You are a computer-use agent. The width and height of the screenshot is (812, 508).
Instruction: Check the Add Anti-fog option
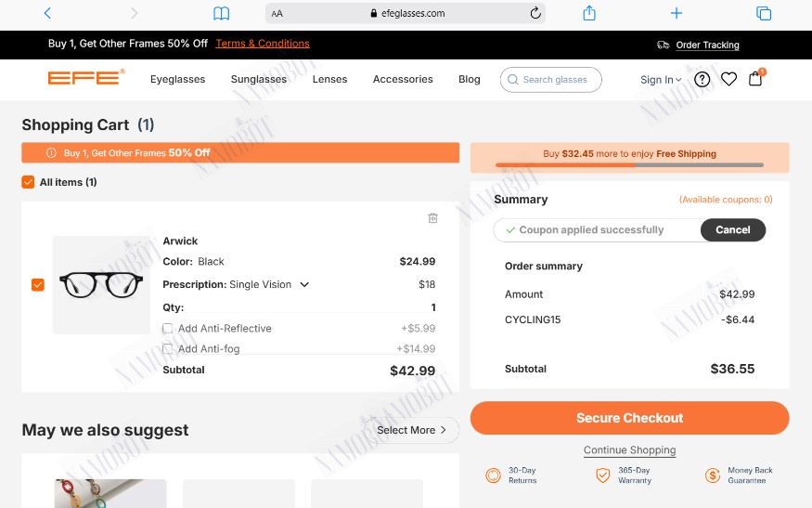point(167,349)
